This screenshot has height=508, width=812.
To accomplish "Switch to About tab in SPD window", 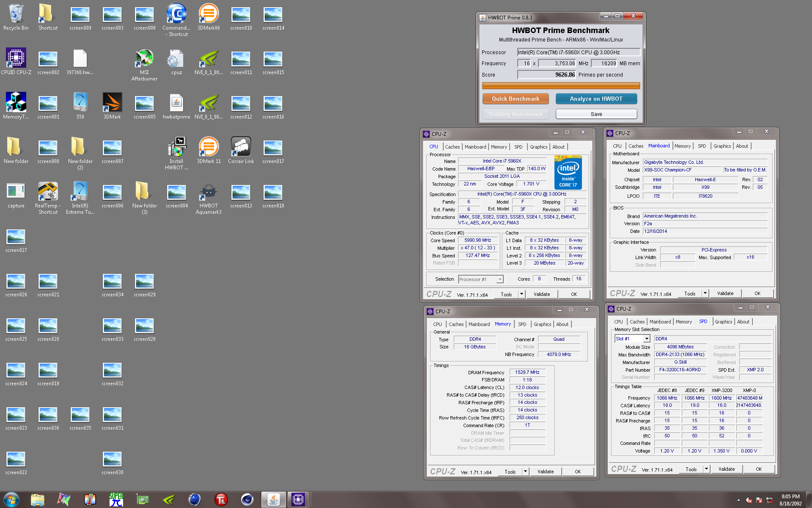I will [x=743, y=322].
